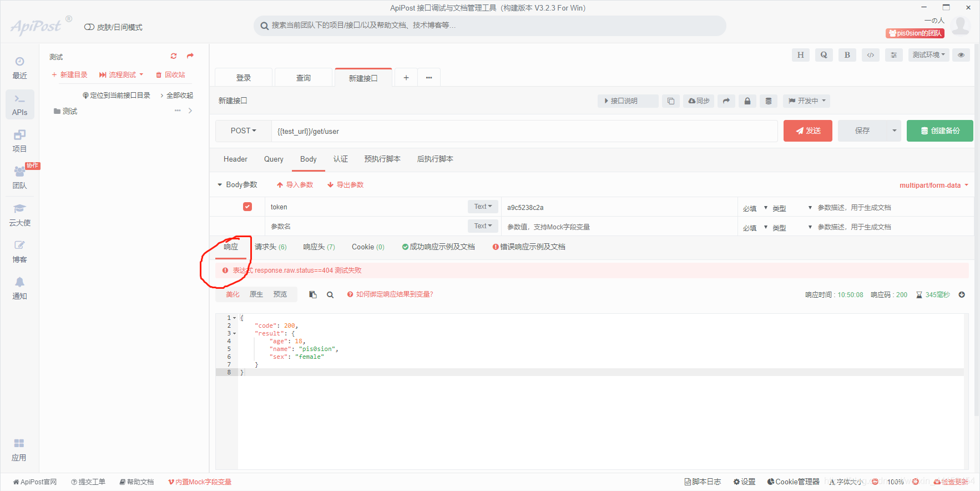Image resolution: width=980 pixels, height=491 pixels.
Task: Click the B toolbar button
Action: (x=847, y=55)
